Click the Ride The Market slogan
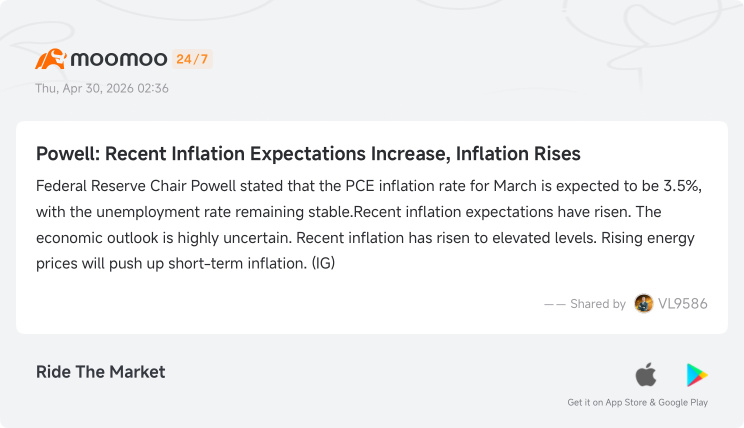The height and width of the screenshot is (428, 744). (101, 372)
